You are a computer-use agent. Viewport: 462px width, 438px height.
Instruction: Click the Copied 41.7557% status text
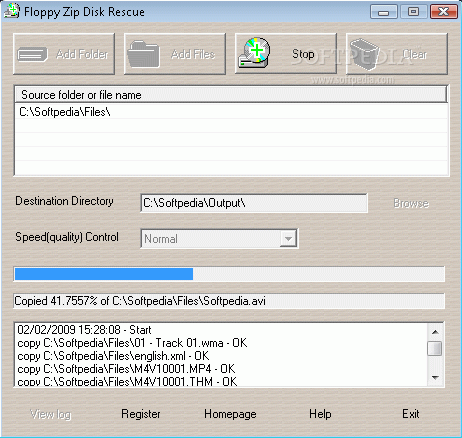click(x=140, y=301)
